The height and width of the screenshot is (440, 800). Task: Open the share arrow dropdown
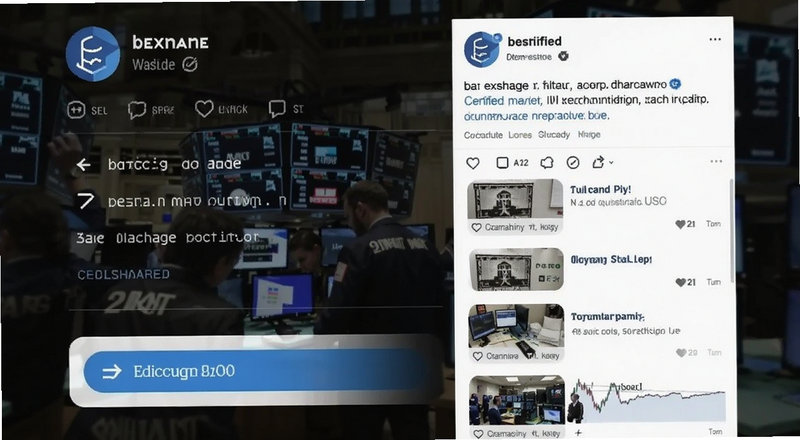coord(602,163)
